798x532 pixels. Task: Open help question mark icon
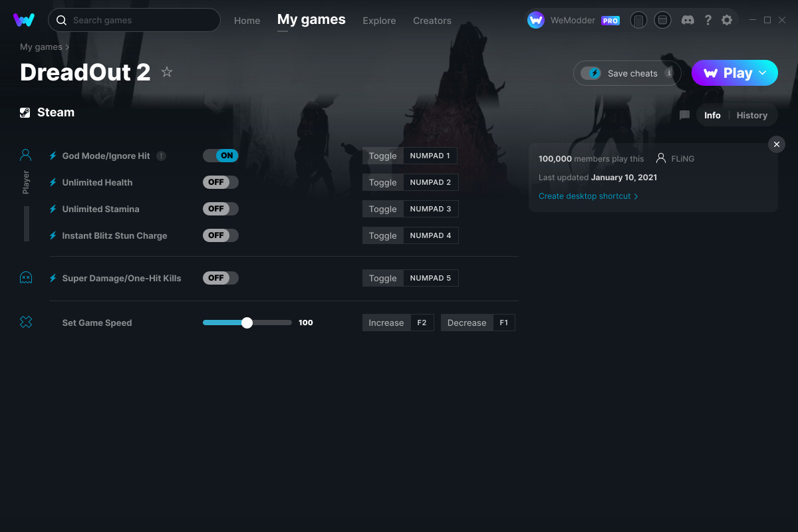point(708,20)
